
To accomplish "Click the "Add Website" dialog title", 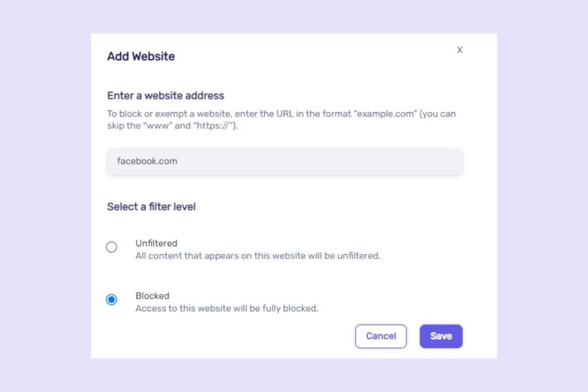I will tap(141, 56).
